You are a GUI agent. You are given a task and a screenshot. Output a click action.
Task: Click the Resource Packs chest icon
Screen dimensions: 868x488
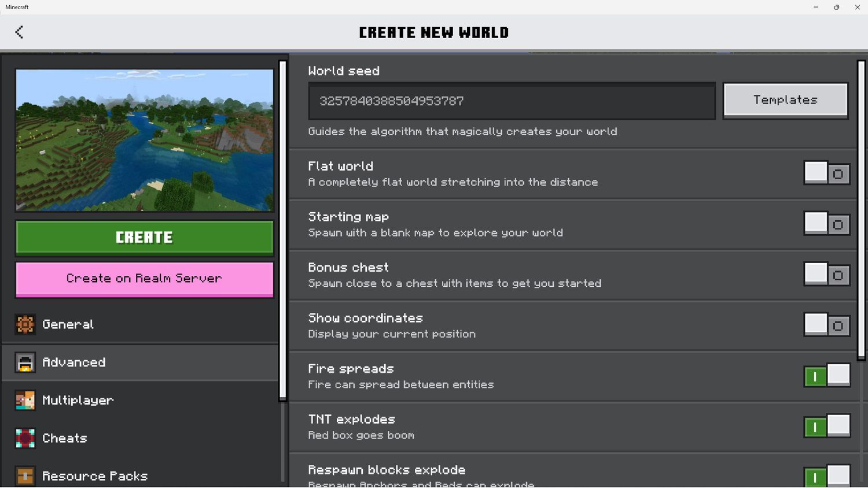coord(25,476)
